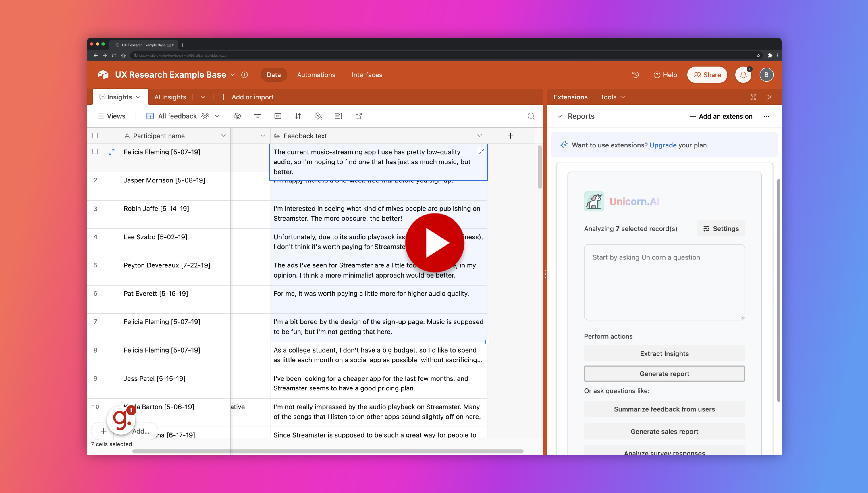Open base history clock icon

636,75
